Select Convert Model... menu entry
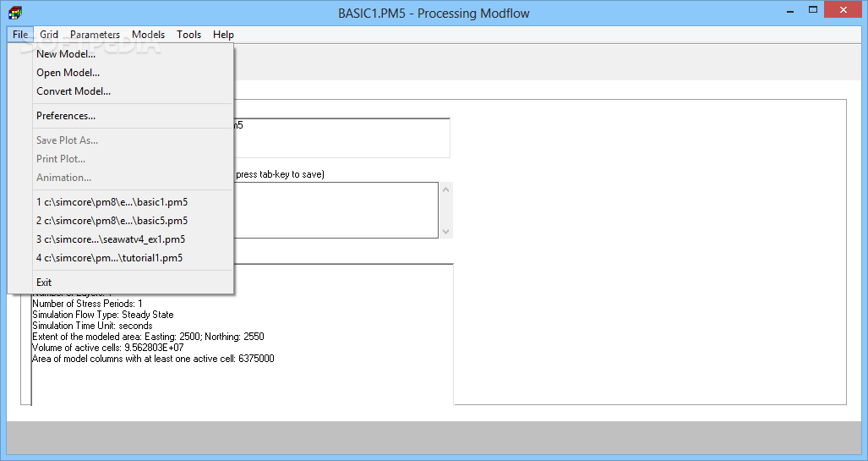868x461 pixels. [121, 91]
